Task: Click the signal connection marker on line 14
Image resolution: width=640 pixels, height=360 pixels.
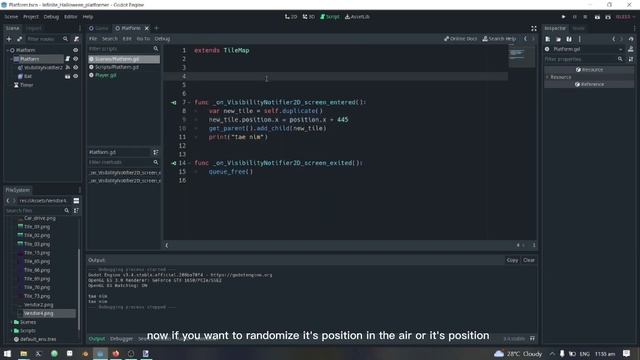Action: coord(173,163)
